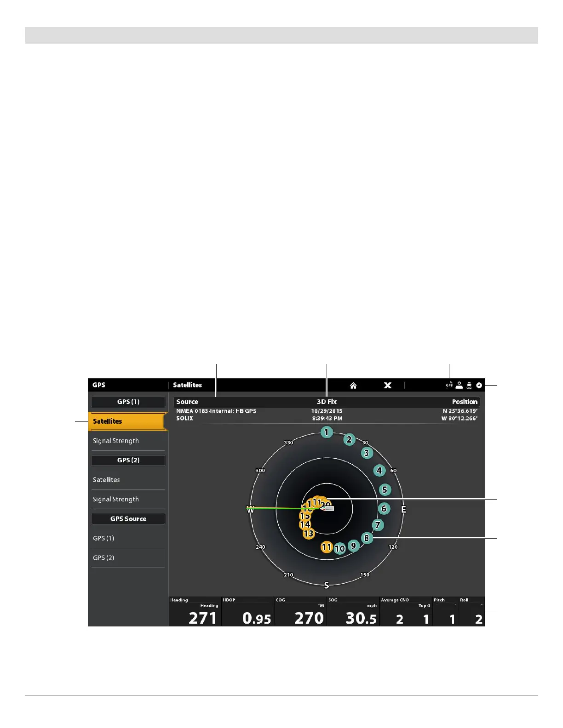563x728 pixels.
Task: Select satellite 9 marker on sky chart
Action: coord(353,546)
